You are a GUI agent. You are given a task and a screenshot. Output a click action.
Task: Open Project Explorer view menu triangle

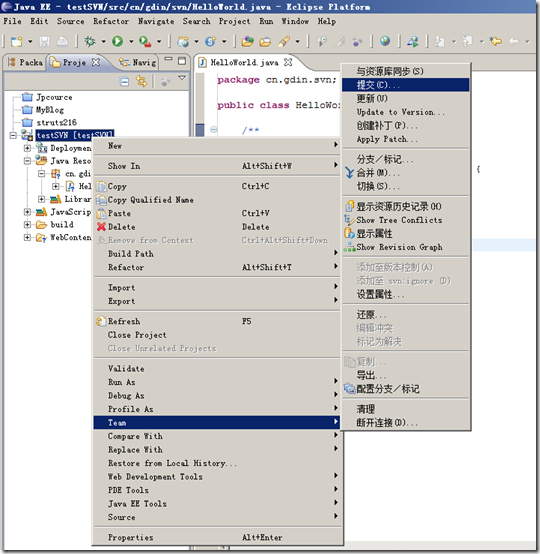pos(182,77)
